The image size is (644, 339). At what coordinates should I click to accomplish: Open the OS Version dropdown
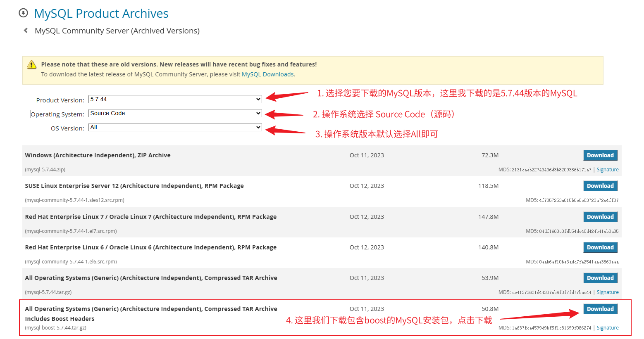click(175, 127)
